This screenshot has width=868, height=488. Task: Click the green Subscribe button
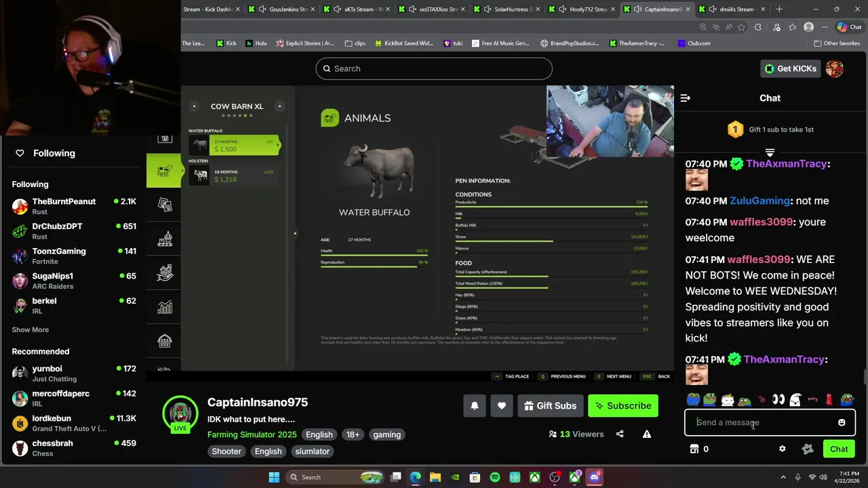coord(623,406)
